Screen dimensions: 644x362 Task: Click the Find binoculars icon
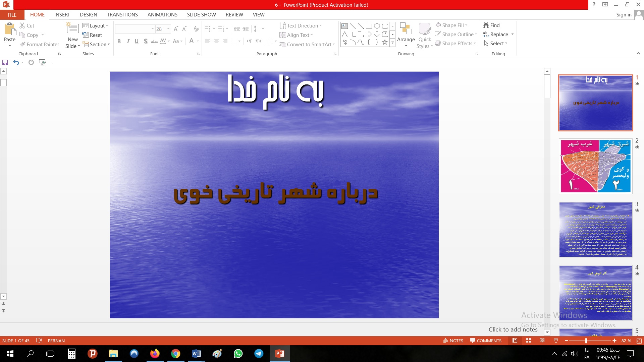coord(486,25)
